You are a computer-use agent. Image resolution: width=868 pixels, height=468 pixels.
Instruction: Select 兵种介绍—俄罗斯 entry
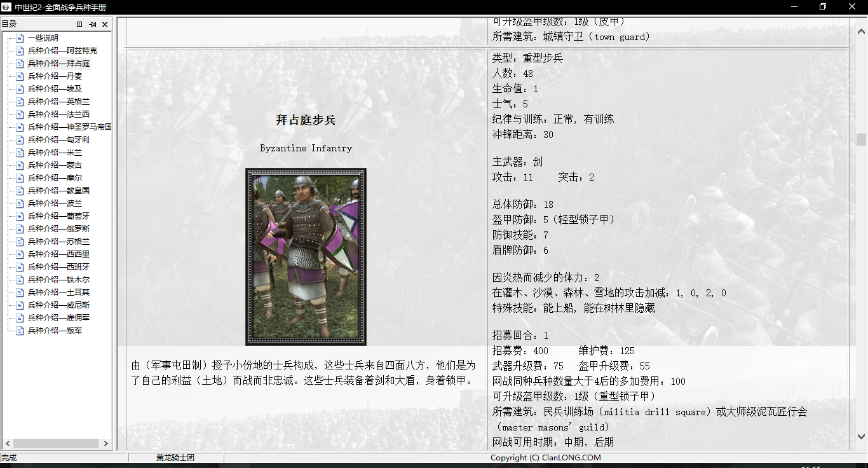coord(58,229)
